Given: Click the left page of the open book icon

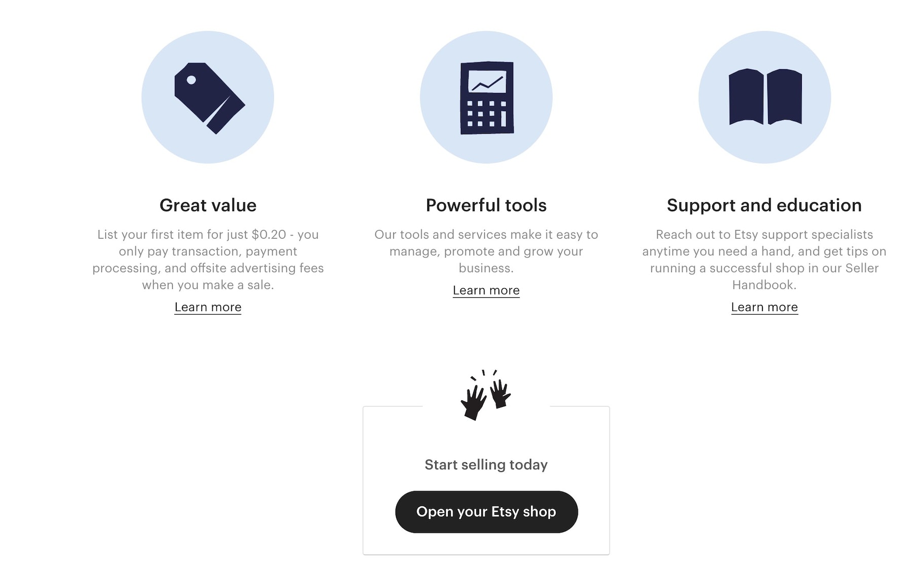Looking at the screenshot, I should (746, 96).
